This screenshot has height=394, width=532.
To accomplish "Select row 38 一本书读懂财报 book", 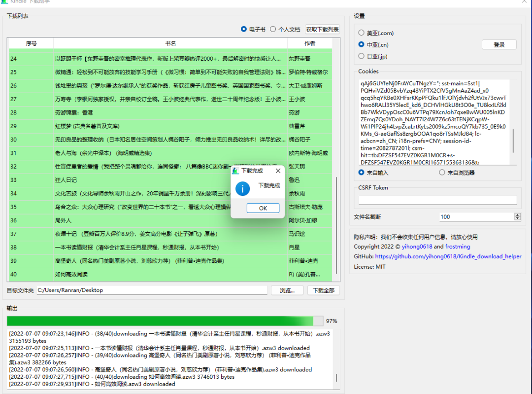I will click(170, 247).
